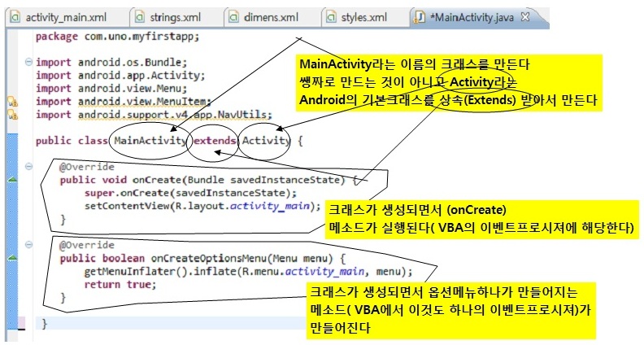
Task: Click warning marker beside import android.view.MenuItem
Action: pyautogui.click(x=13, y=102)
